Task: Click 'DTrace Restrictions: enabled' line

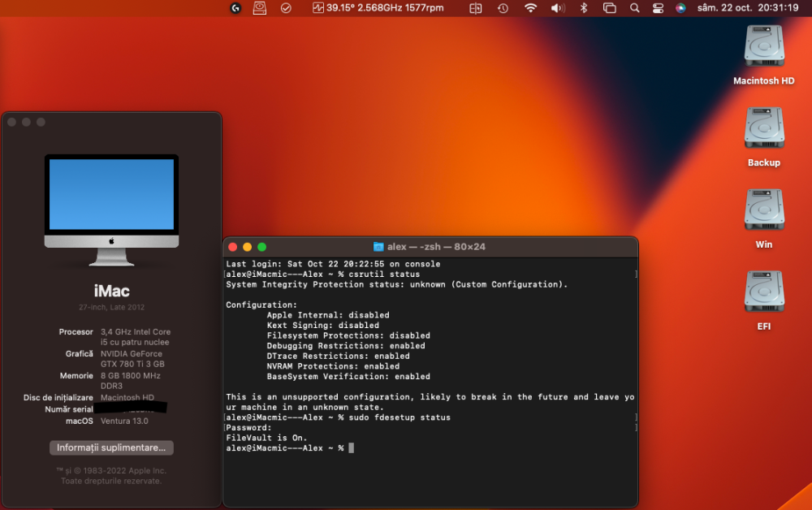Action: click(x=338, y=357)
